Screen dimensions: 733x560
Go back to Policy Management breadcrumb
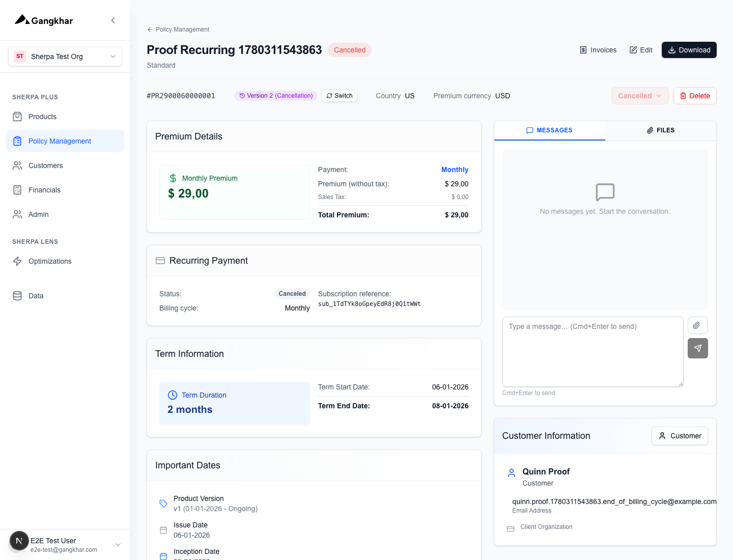coord(178,30)
